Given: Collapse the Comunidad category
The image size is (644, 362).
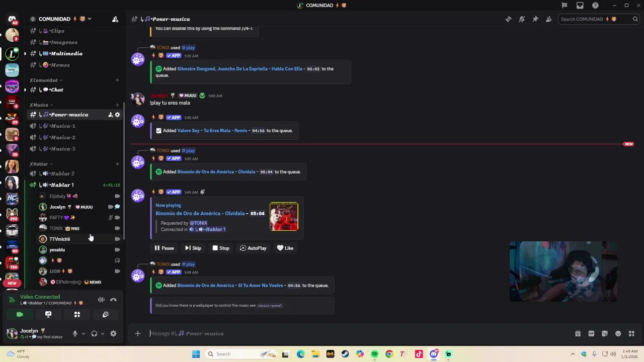Looking at the screenshot, I should coord(46,80).
